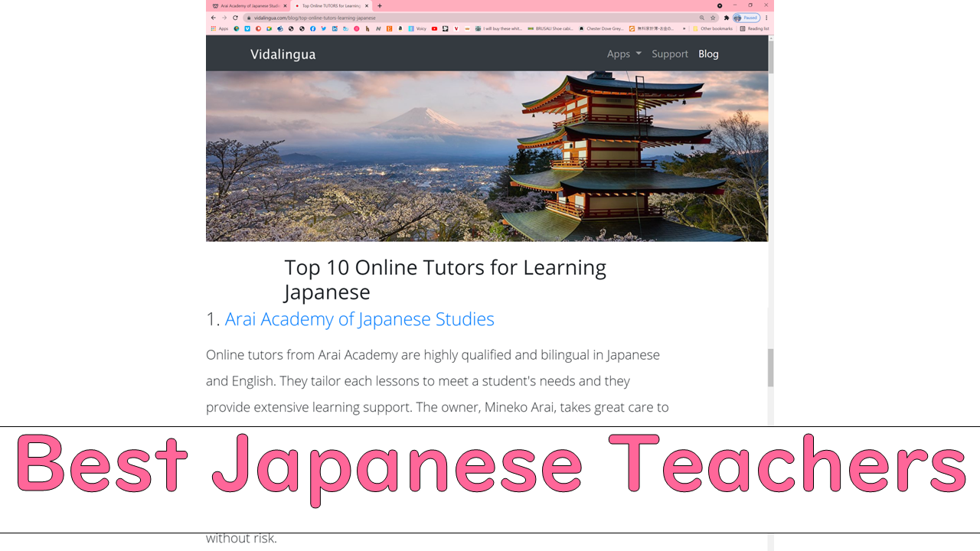Open the Apps grid shortcut in bookmarks bar
The image size is (980, 551).
tap(220, 29)
